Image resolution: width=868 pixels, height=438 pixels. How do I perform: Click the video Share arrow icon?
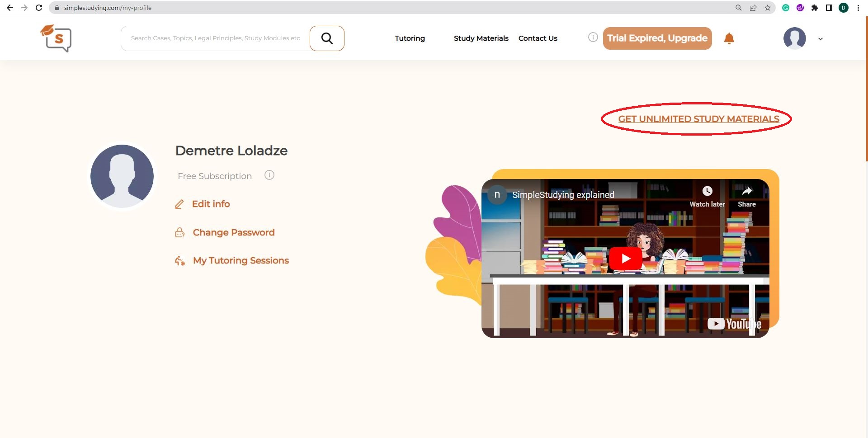point(747,191)
